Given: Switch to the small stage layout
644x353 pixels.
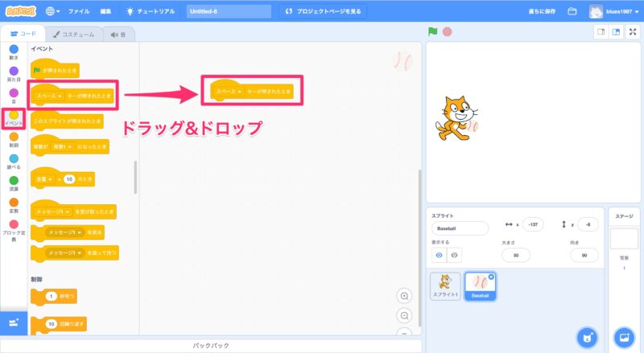Looking at the screenshot, I should (x=600, y=32).
